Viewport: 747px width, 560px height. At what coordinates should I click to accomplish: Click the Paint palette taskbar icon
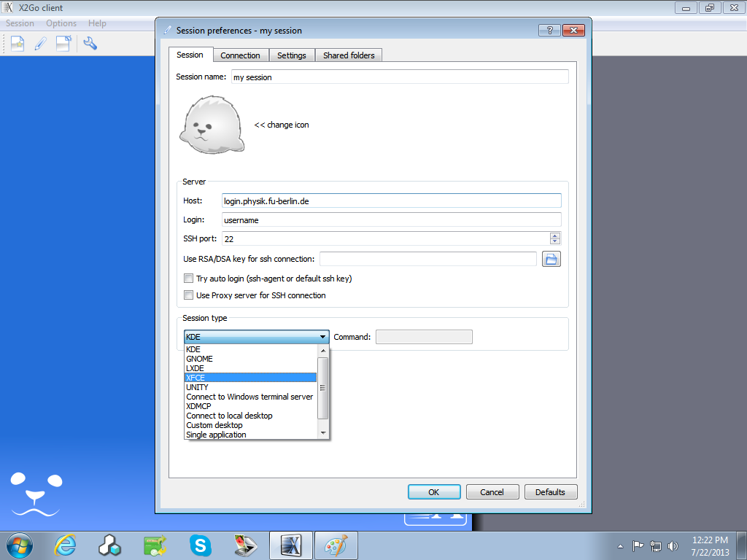pos(336,545)
